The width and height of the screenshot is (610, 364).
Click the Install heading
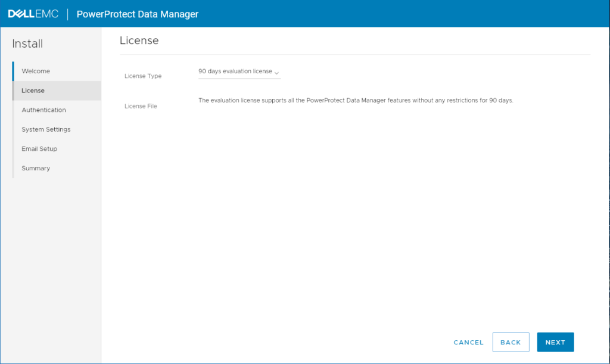[28, 43]
